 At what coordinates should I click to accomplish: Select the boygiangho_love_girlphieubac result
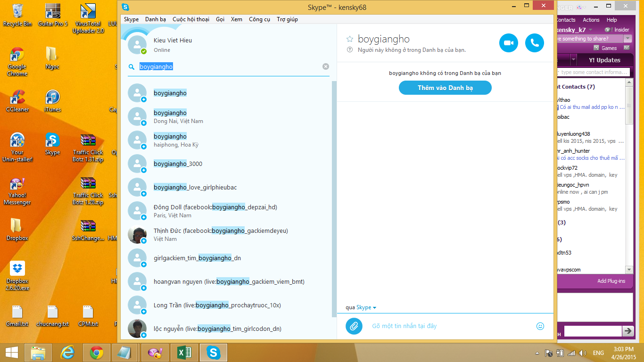229,187
